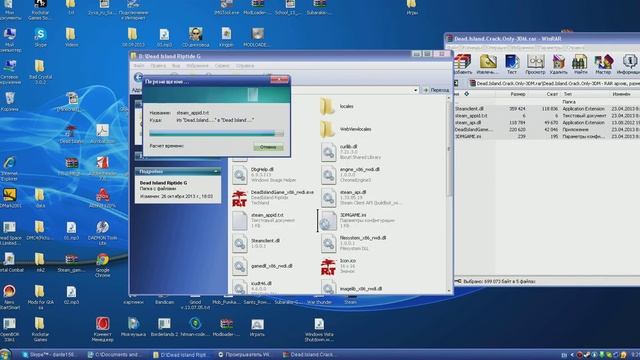Viewport: 640px width, 360px height.
Task: Select 3DMGAME.ini file in Explorer window
Action: coord(357,220)
